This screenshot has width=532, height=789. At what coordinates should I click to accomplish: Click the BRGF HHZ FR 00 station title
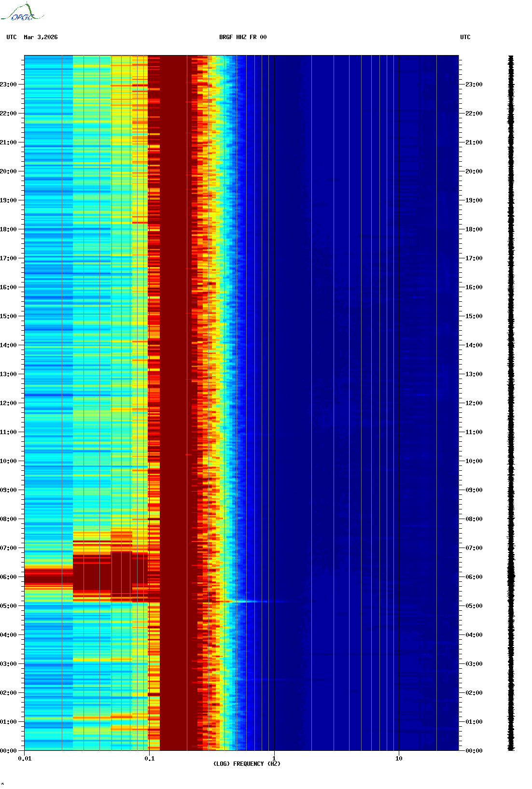click(242, 37)
